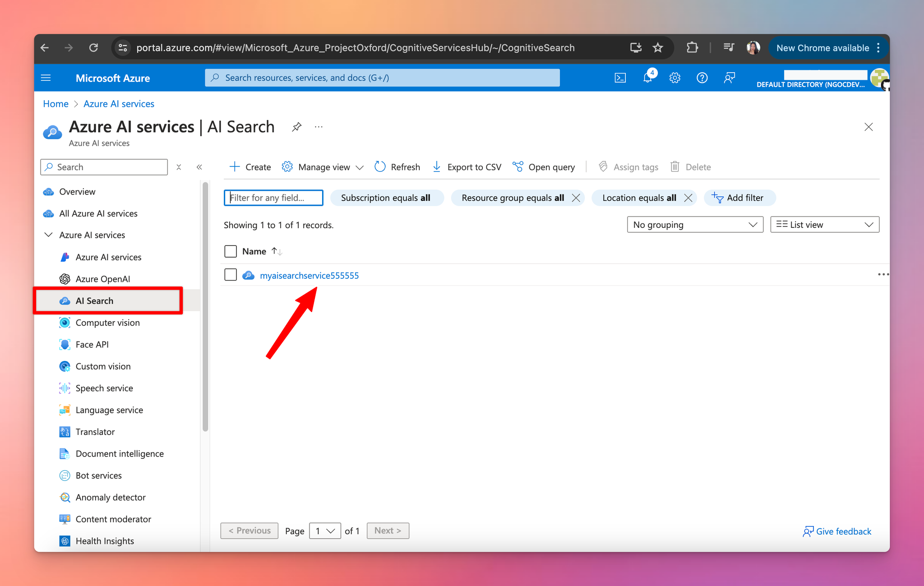Image resolution: width=924 pixels, height=586 pixels.
Task: Select Language service in the sidebar
Action: [x=109, y=410]
